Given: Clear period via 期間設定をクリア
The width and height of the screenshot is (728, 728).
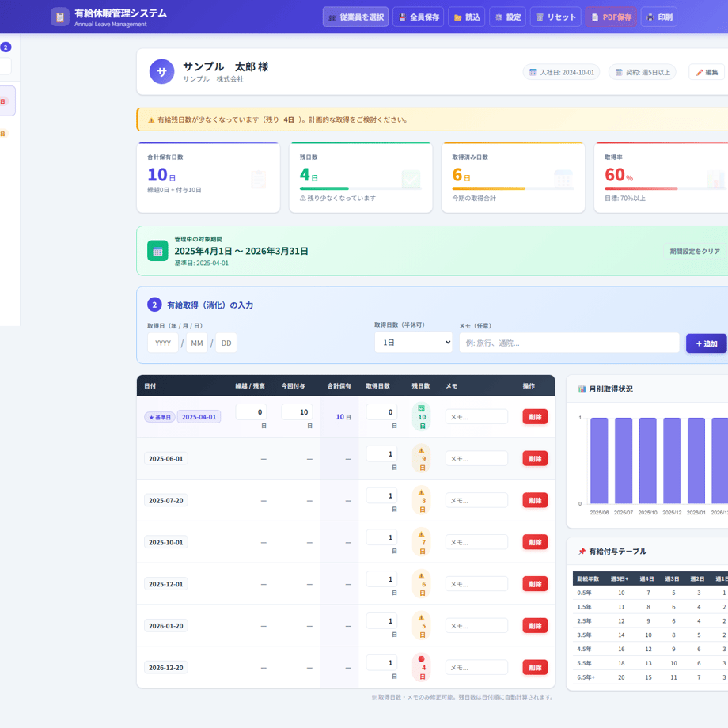Looking at the screenshot, I should click(x=695, y=251).
